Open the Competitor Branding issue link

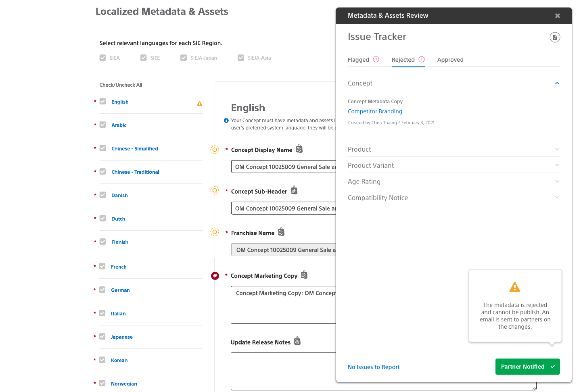pos(375,111)
